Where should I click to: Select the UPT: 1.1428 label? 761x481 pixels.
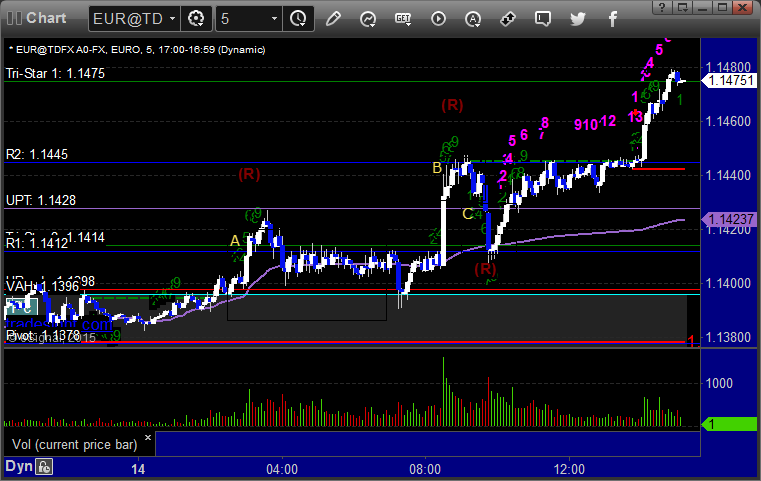pyautogui.click(x=41, y=200)
